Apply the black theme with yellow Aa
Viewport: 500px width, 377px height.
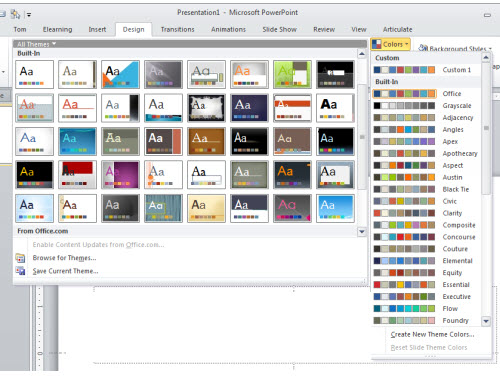click(34, 175)
